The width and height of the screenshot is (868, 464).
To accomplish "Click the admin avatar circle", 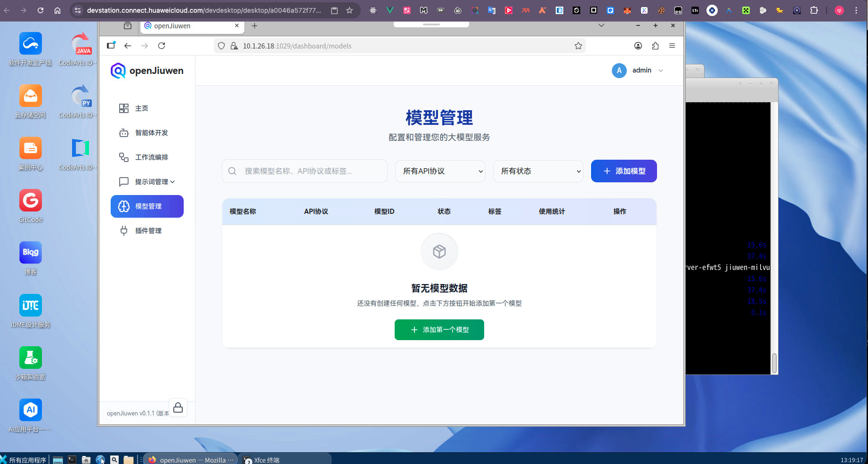I will 619,71.
